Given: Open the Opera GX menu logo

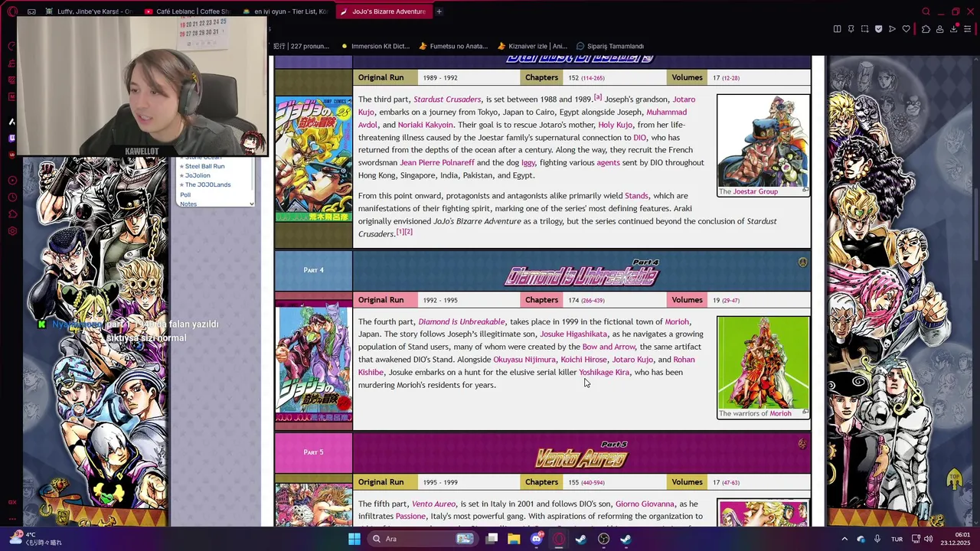Looking at the screenshot, I should click(12, 11).
